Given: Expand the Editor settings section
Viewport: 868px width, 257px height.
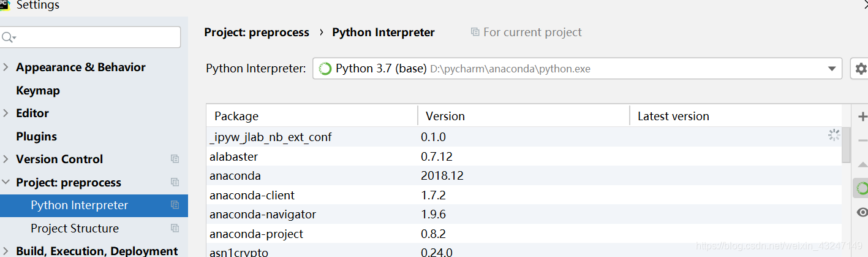Looking at the screenshot, I should pos(6,113).
